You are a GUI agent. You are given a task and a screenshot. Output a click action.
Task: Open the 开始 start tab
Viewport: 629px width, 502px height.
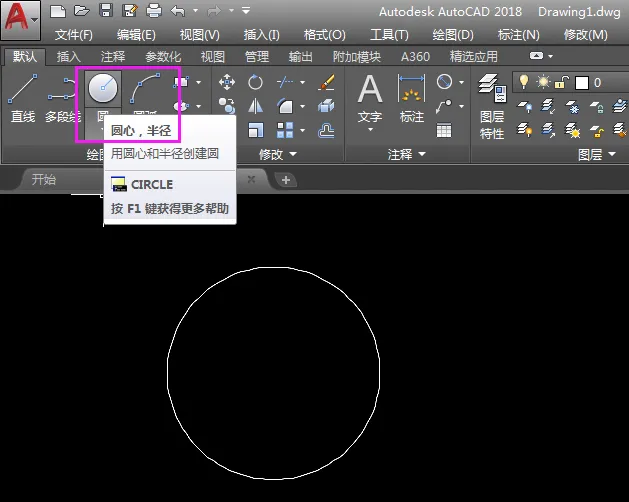[44, 179]
